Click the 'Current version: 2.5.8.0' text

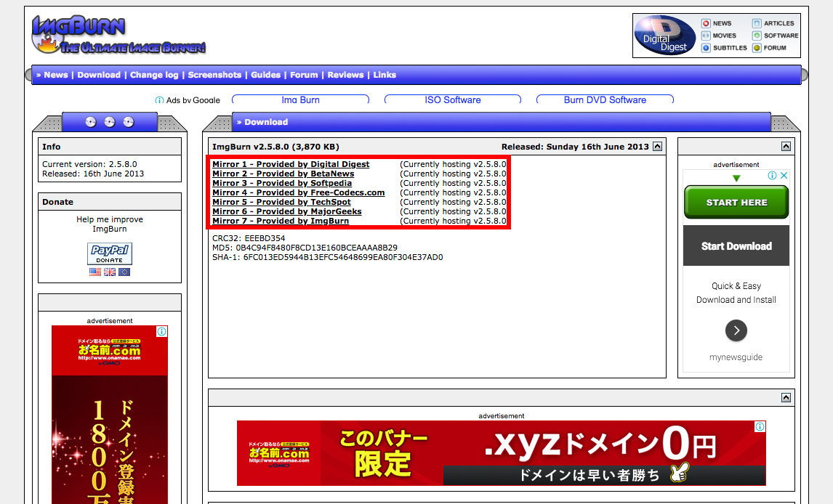[x=90, y=164]
